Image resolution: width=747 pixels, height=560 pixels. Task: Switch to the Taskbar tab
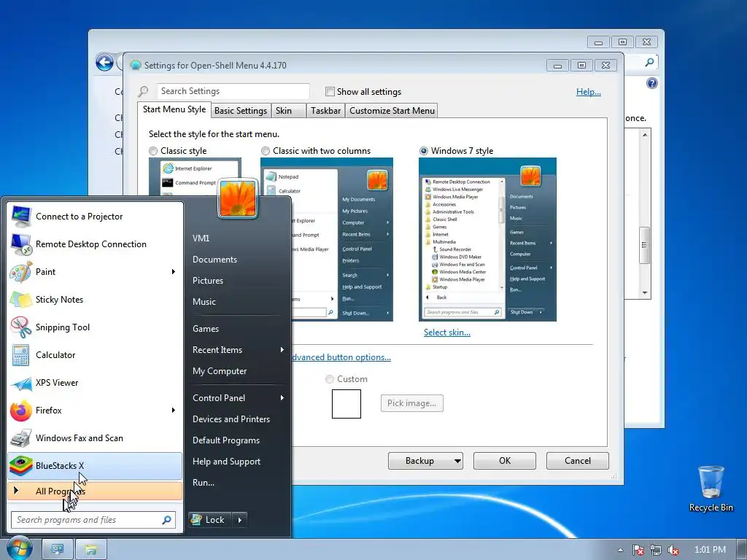click(x=326, y=111)
